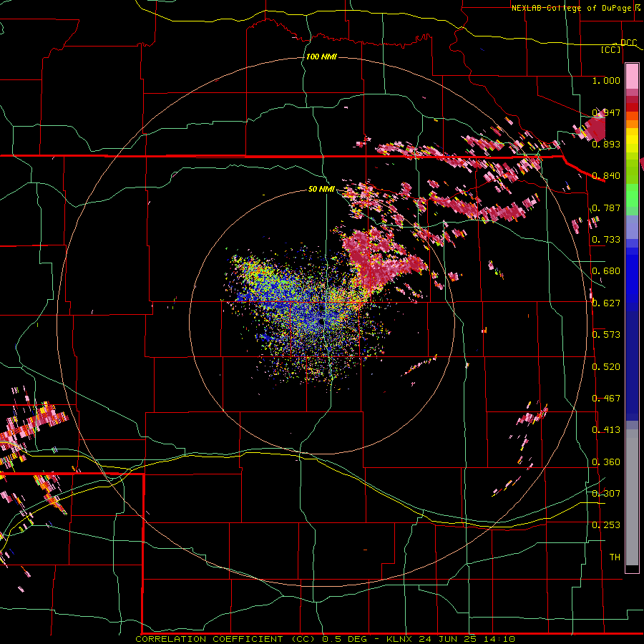This screenshot has width=644, height=644.
Task: Click the 0.893 scale value
Action: click(x=606, y=144)
